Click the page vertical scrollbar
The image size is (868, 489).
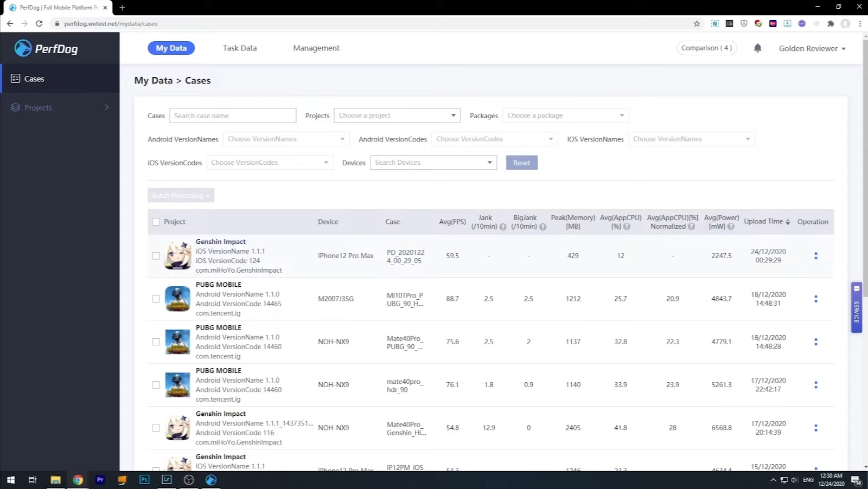864,168
